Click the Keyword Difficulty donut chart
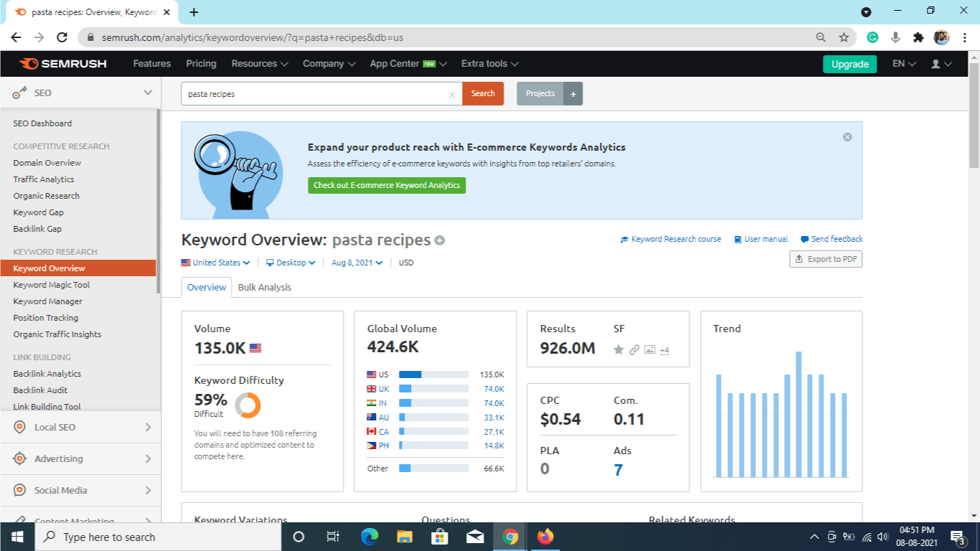The height and width of the screenshot is (551, 980). click(248, 405)
